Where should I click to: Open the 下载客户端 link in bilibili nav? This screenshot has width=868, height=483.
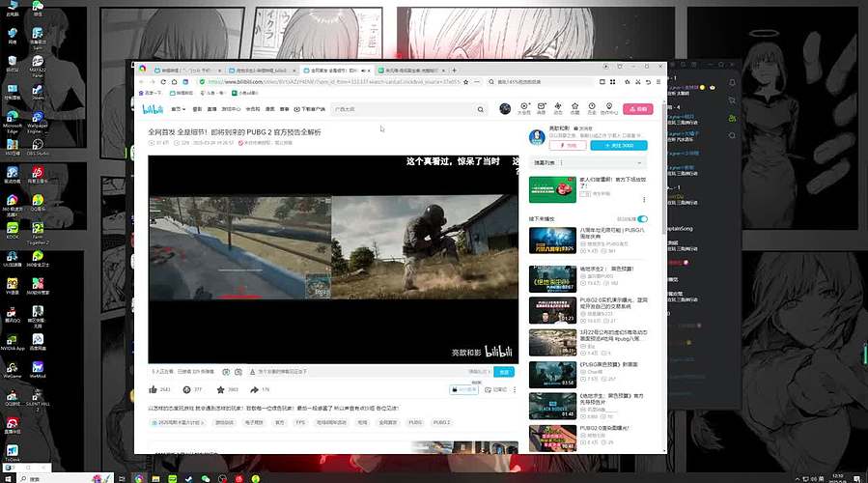309,109
